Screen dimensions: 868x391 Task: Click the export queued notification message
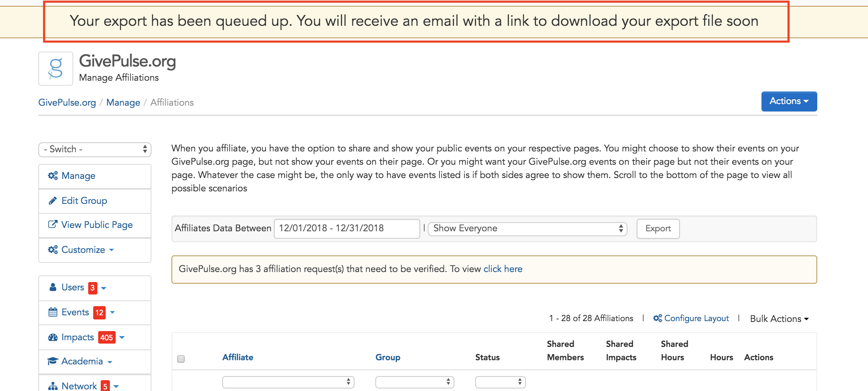pos(414,21)
